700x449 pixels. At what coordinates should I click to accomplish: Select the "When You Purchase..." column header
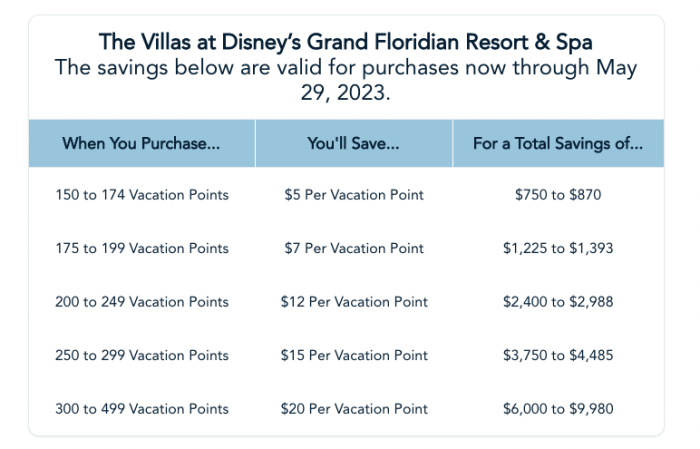click(141, 143)
